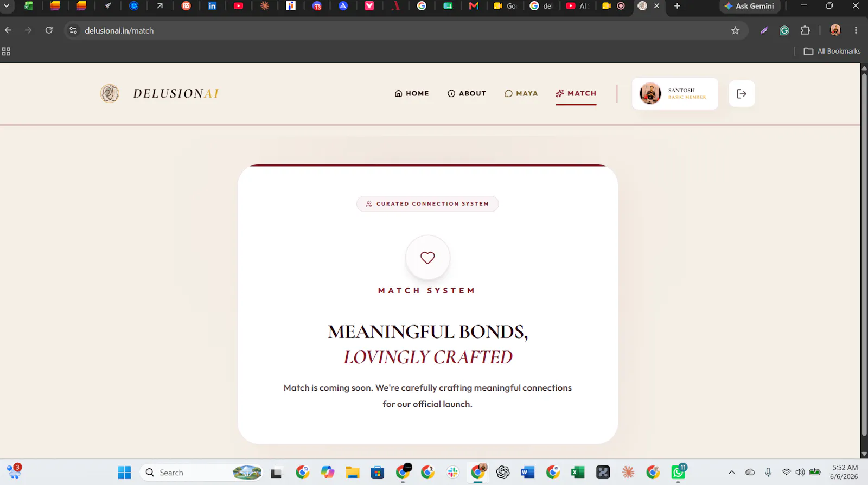Click the Curated Connection System pill
868x485 pixels.
click(x=427, y=204)
